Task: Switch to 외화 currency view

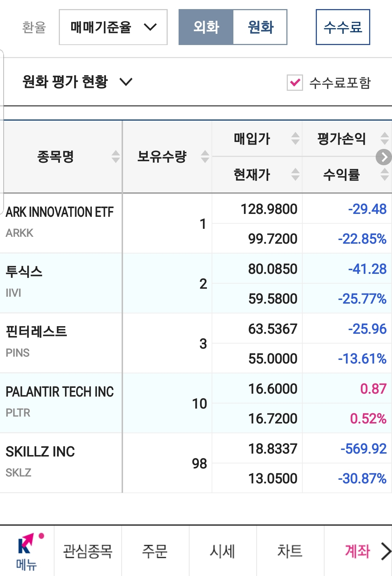Action: (x=206, y=27)
